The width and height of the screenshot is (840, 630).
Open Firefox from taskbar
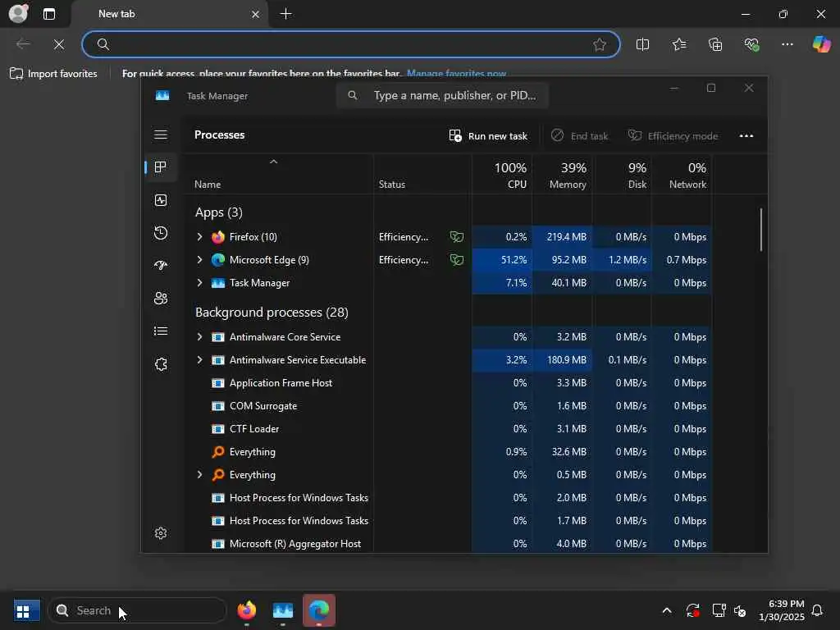pos(246,610)
